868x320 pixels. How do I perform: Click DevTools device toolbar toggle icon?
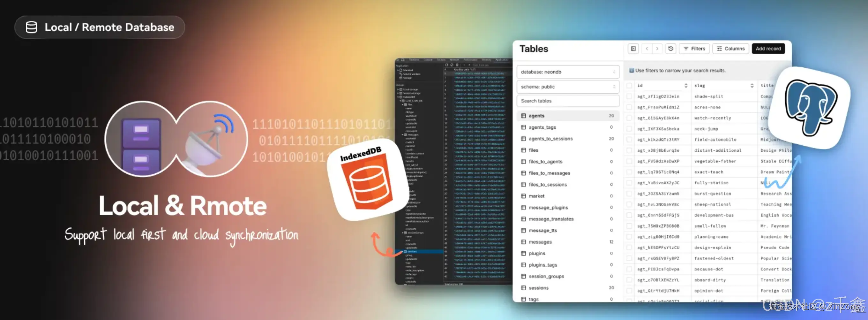[x=403, y=60]
